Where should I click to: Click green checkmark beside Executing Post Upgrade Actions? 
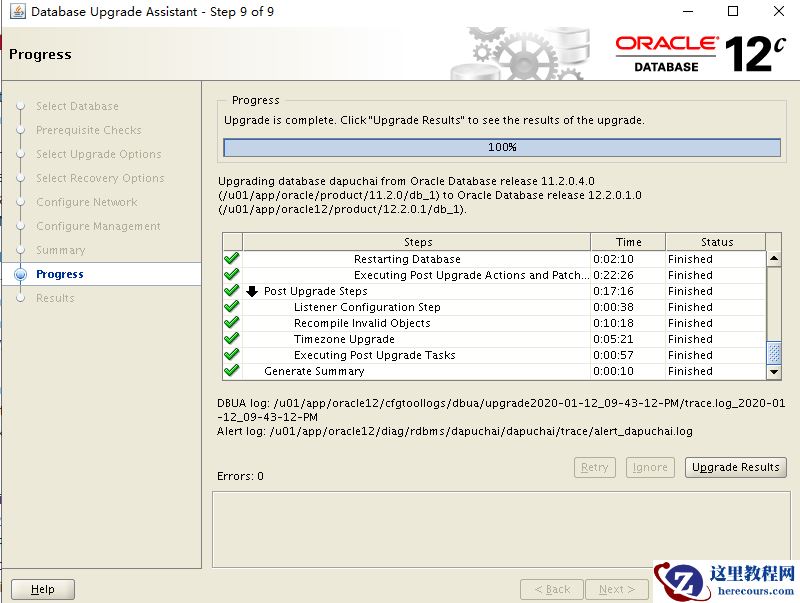pos(232,274)
